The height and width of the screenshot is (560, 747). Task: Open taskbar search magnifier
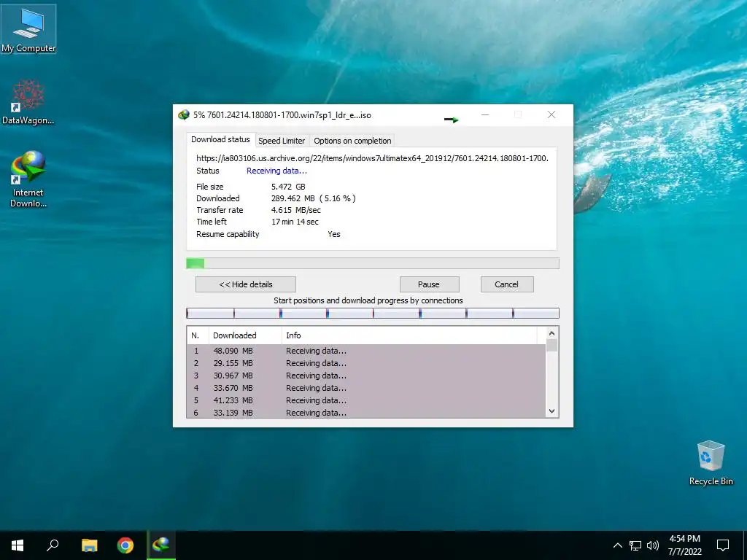[53, 545]
